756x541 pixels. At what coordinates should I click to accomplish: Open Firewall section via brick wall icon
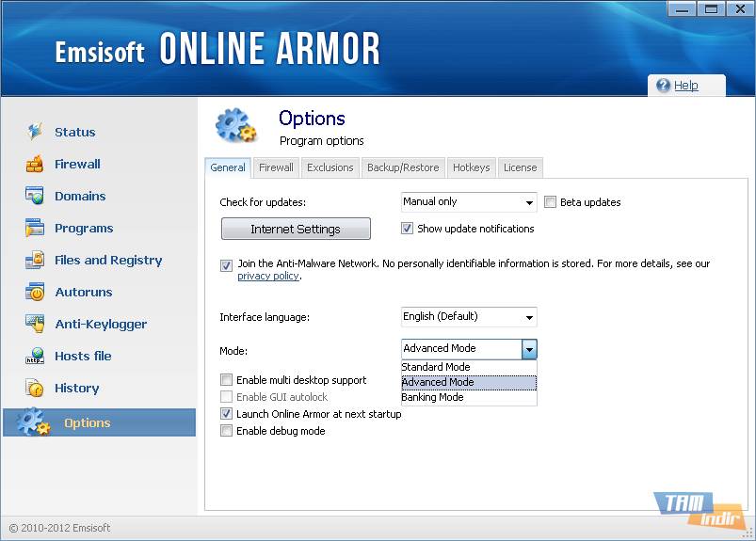click(x=35, y=164)
